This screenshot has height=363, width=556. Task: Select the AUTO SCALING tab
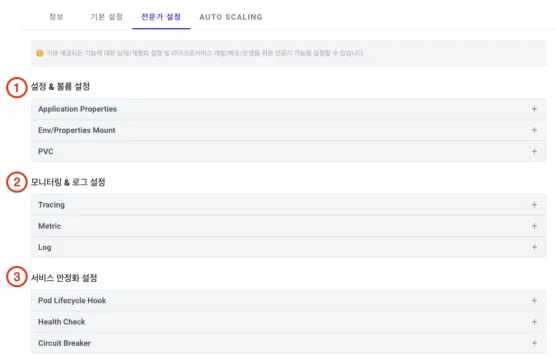click(x=231, y=17)
